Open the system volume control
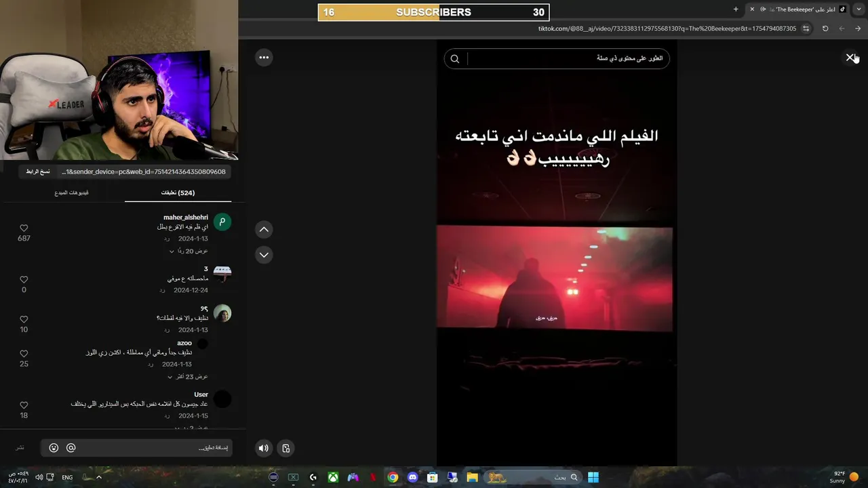Viewport: 868px width, 488px height. coord(39,477)
